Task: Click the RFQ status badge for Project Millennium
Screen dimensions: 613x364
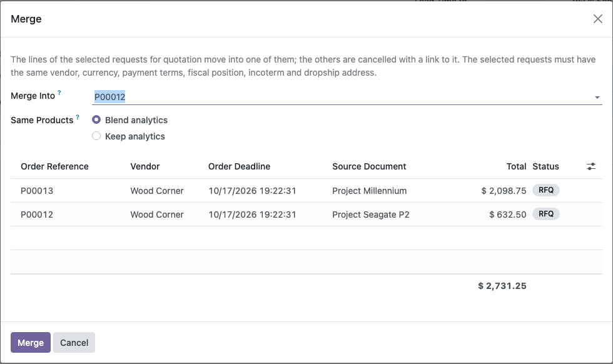Action: click(546, 190)
